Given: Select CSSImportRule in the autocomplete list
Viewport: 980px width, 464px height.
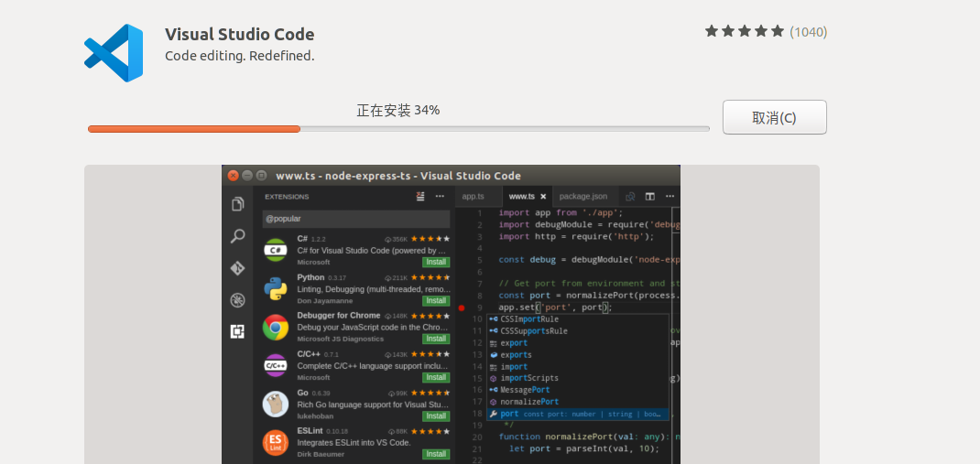Looking at the screenshot, I should [x=578, y=319].
